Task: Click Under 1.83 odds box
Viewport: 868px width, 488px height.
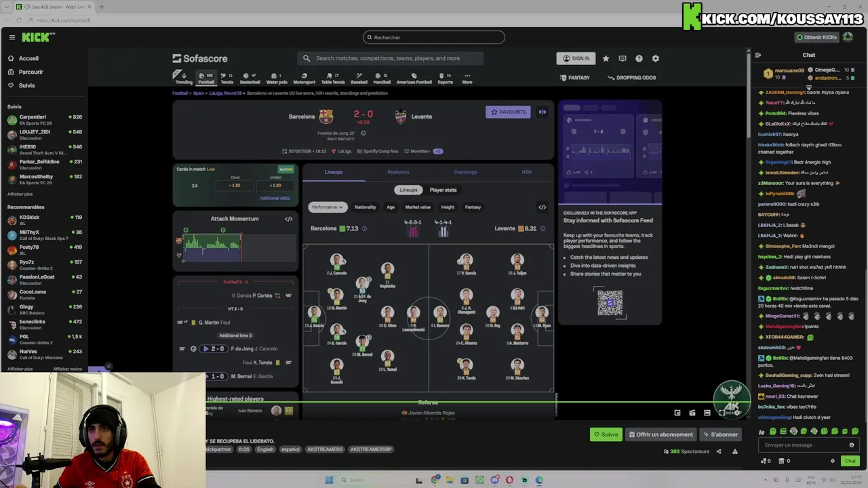Action: [x=275, y=185]
